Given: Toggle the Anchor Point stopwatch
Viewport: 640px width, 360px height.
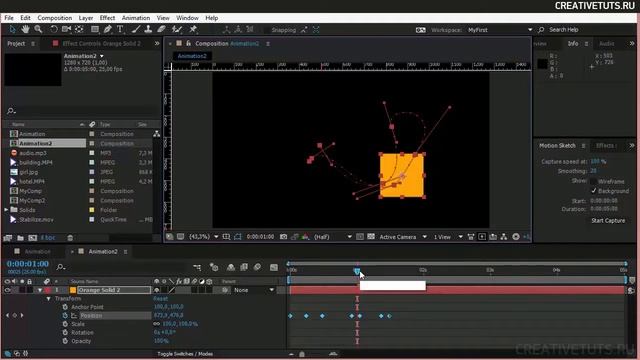Looking at the screenshot, I should point(65,307).
